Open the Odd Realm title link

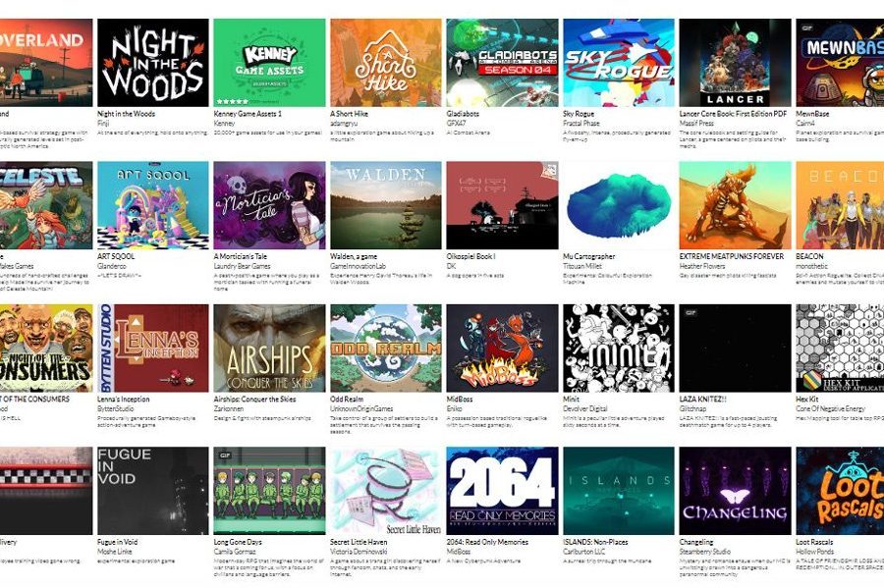347,399
